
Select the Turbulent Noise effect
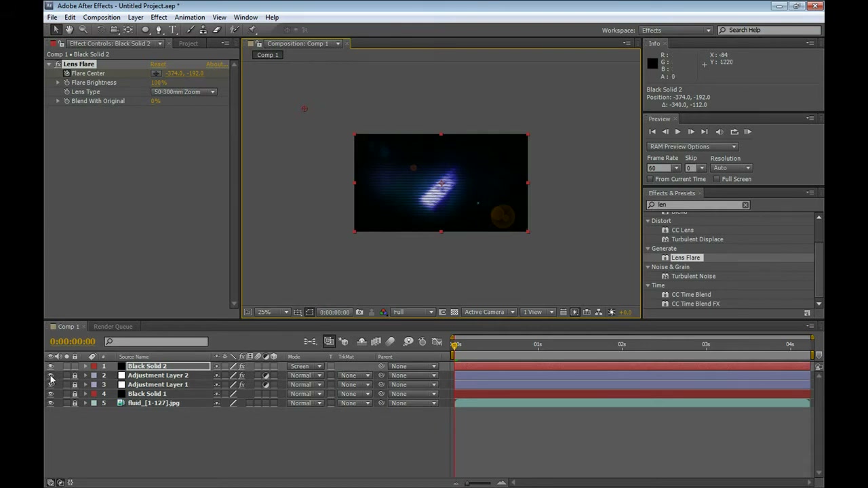[x=693, y=277]
